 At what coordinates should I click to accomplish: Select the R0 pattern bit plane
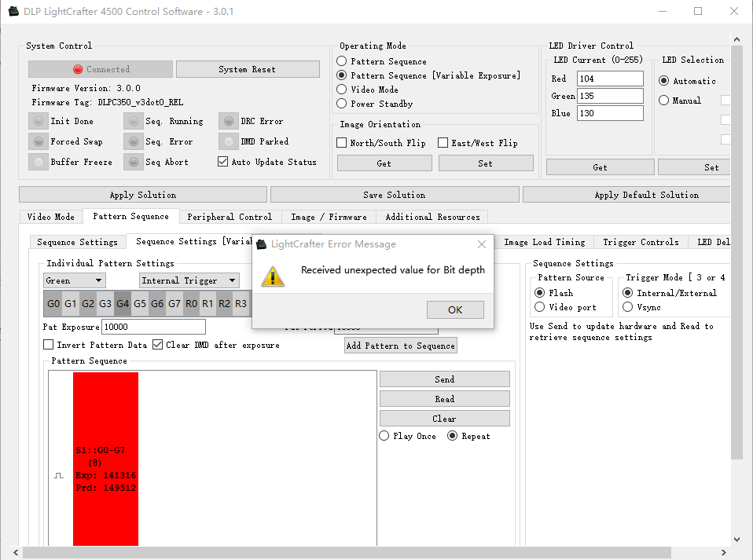click(191, 304)
